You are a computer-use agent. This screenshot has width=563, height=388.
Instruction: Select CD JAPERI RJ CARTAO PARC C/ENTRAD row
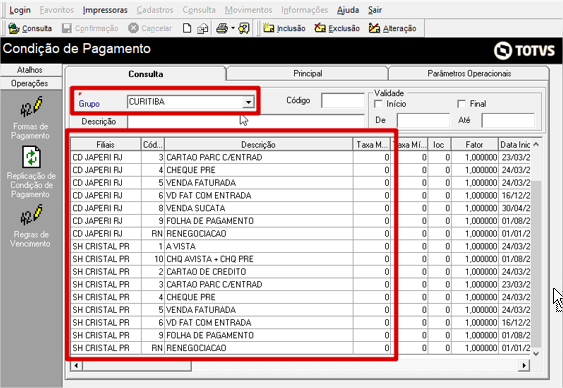[x=301, y=157]
